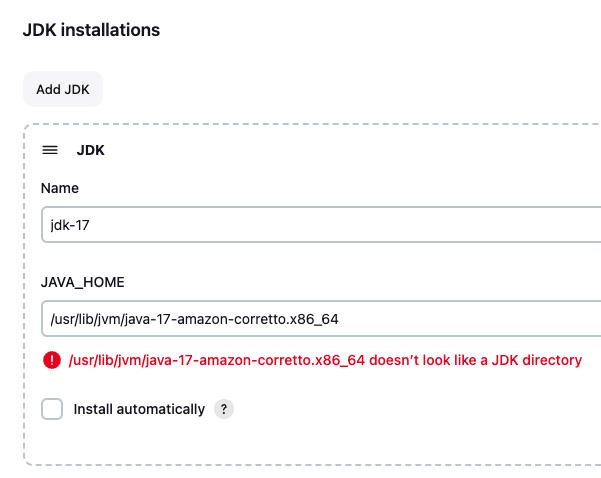Grab the JDK entry reorder handle icon
Image resolution: width=601 pixels, height=478 pixels.
pyautogui.click(x=50, y=150)
